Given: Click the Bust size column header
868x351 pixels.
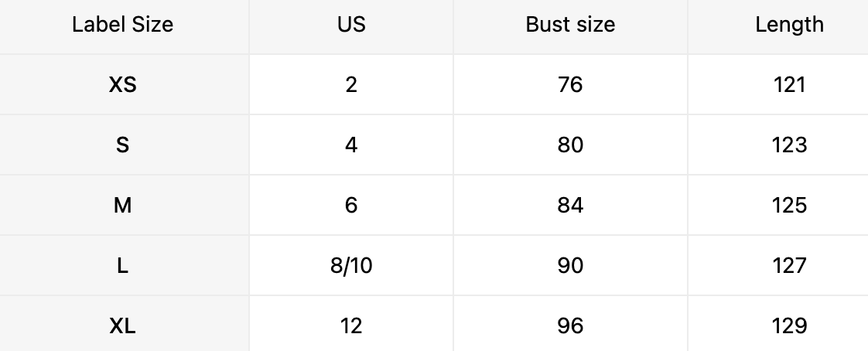Looking at the screenshot, I should click(570, 25).
